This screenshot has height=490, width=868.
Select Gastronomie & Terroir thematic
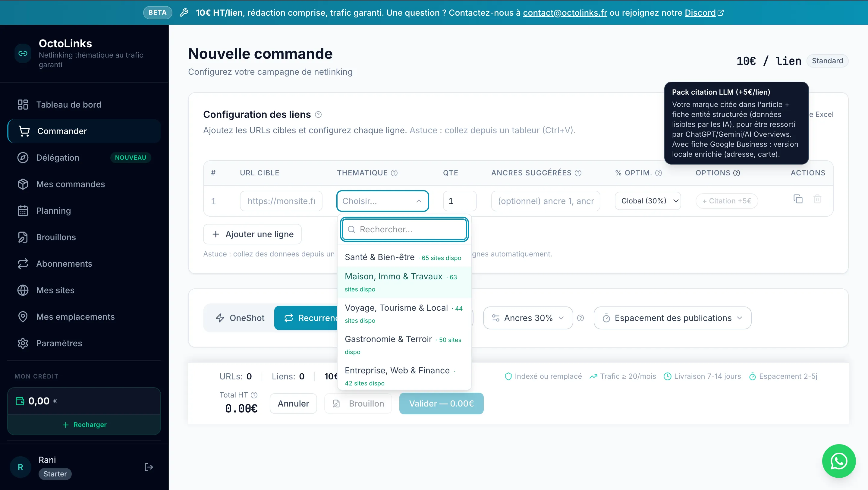coord(404,345)
